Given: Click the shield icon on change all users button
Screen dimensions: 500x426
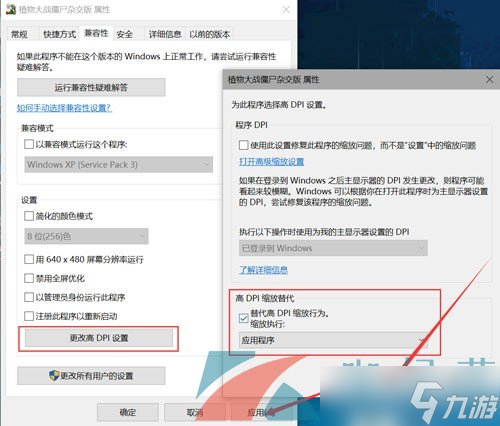Looking at the screenshot, I should tap(54, 376).
